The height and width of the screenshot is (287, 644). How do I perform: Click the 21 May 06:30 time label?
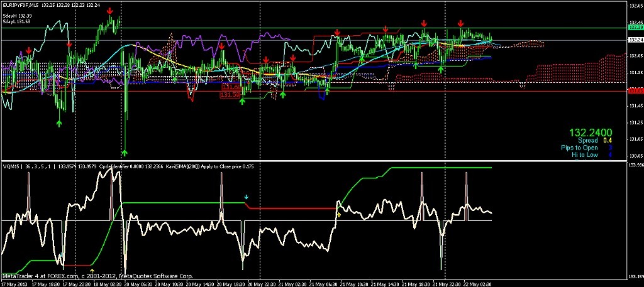(x=324, y=284)
